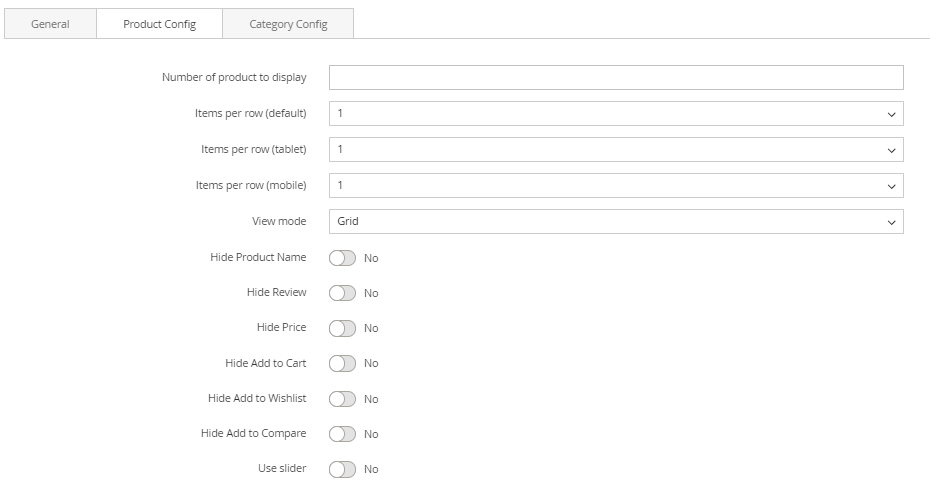Click the Number of product to display field
This screenshot has height=496, width=950.
615,78
